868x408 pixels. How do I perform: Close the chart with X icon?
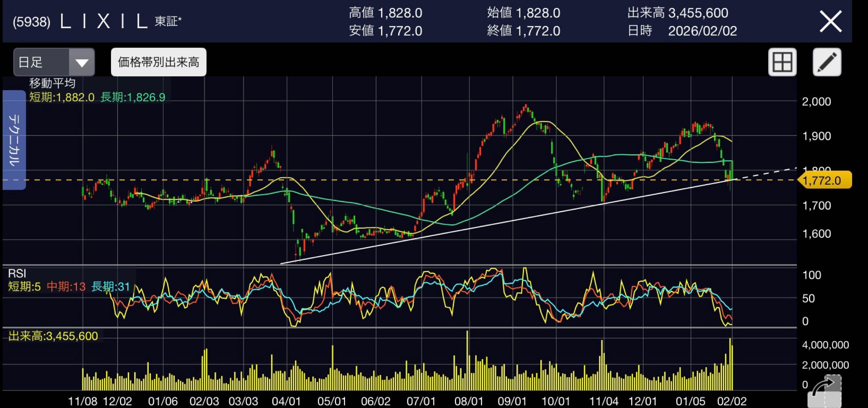830,22
